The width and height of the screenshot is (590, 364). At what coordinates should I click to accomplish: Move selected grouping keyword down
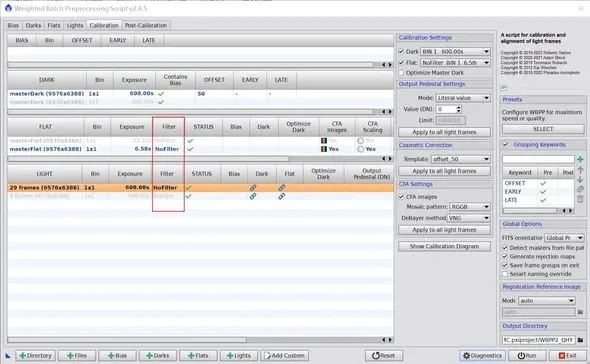point(580,180)
